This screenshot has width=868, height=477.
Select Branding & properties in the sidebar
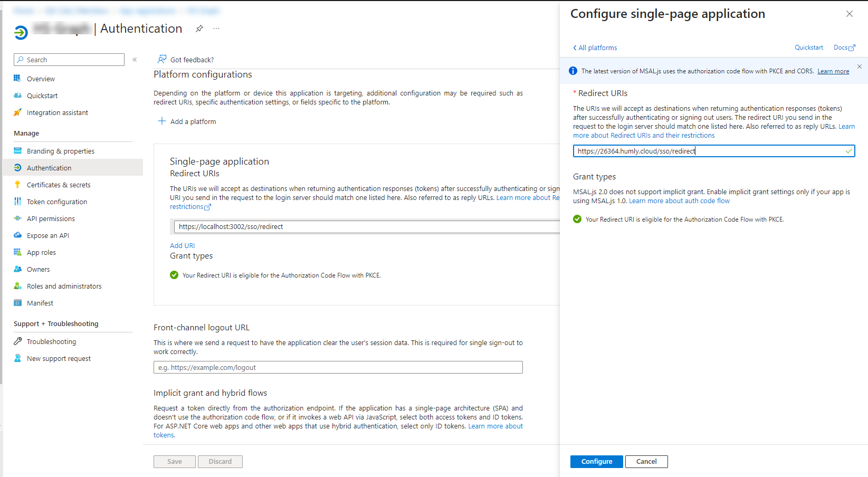point(61,151)
